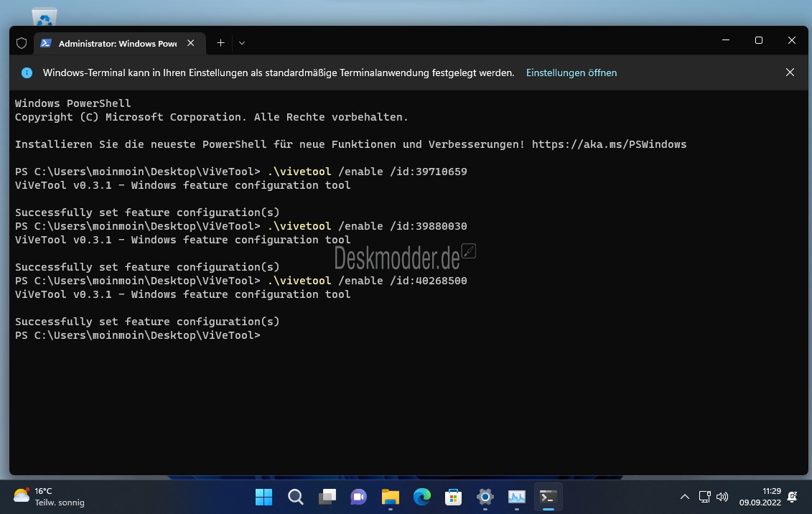Open File Explorer from the taskbar
The image size is (812, 514).
pos(391,497)
